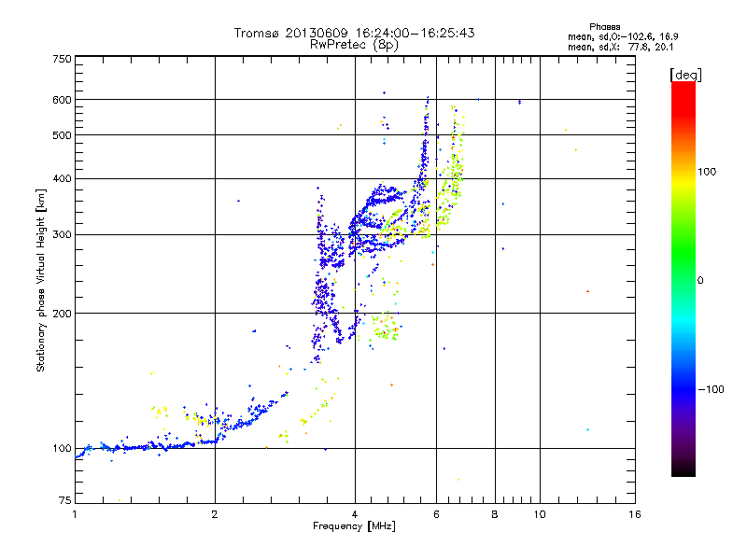Click the y-axis tick label '750'
The width and height of the screenshot is (747, 560).
pos(62,59)
